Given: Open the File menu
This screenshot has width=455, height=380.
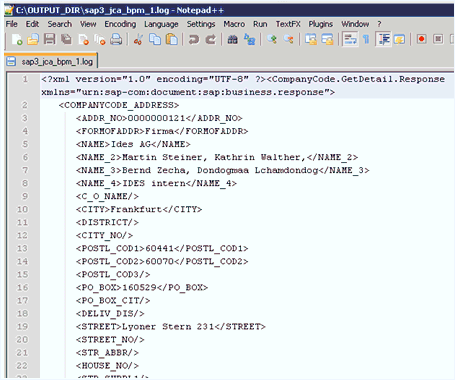Looking at the screenshot, I should [x=12, y=24].
